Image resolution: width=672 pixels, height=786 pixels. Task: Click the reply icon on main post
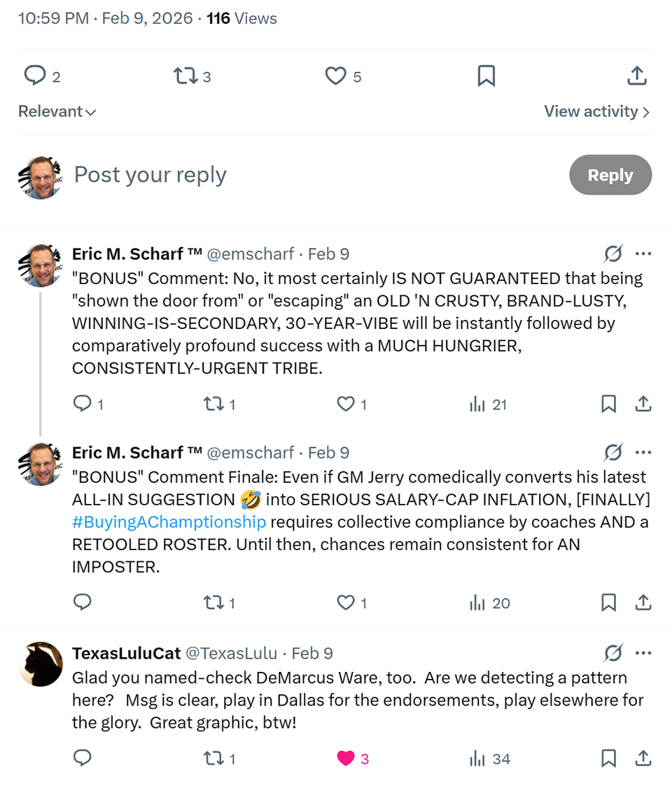click(35, 76)
